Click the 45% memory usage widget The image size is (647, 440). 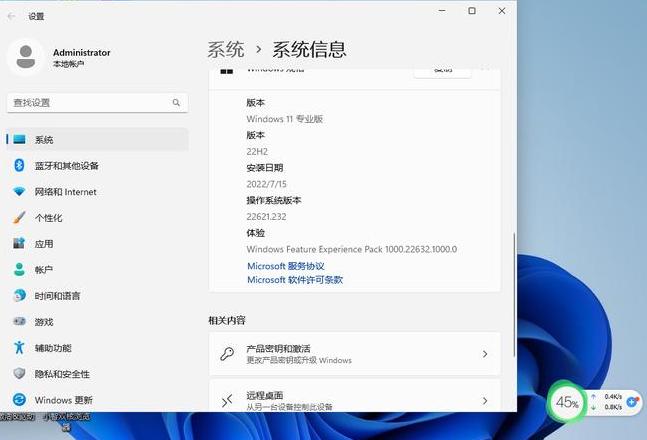(x=567, y=402)
